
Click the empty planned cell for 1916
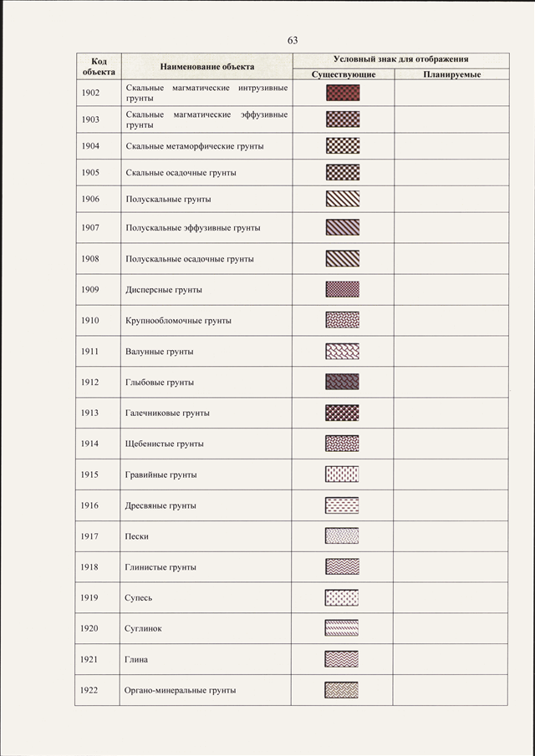click(451, 505)
